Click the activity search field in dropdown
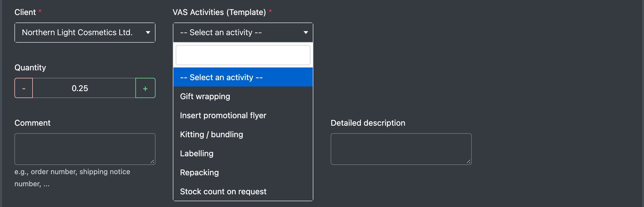 243,55
